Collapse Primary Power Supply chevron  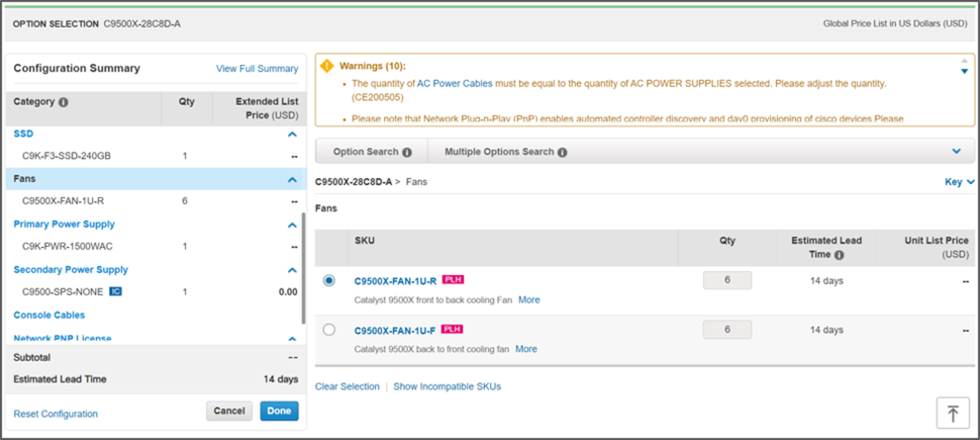click(292, 225)
